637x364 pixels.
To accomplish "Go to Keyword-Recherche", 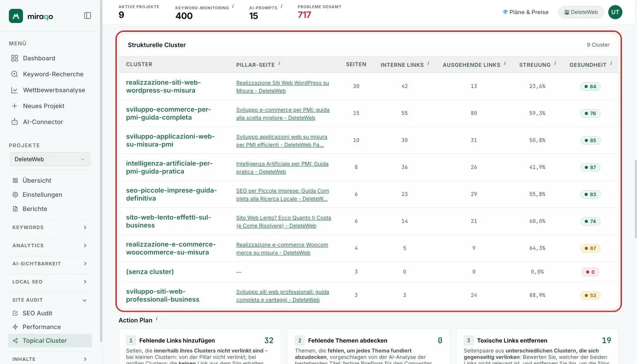I will 50,74.
